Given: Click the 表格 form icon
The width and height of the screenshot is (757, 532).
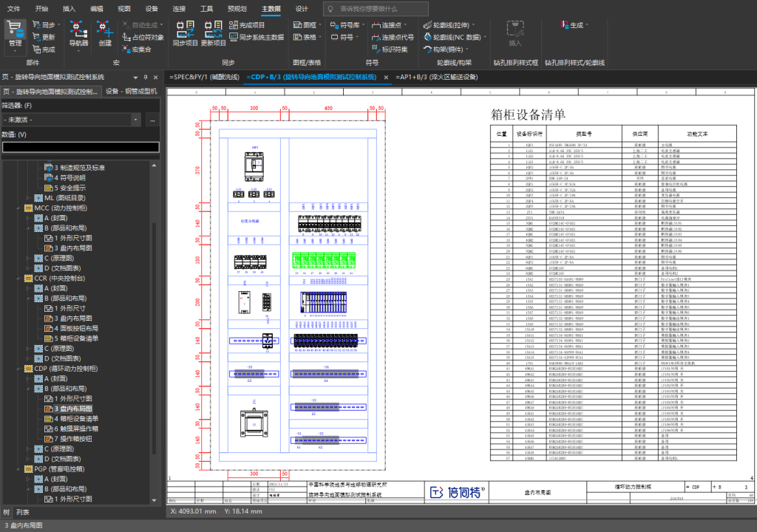Looking at the screenshot, I should pos(297,37).
